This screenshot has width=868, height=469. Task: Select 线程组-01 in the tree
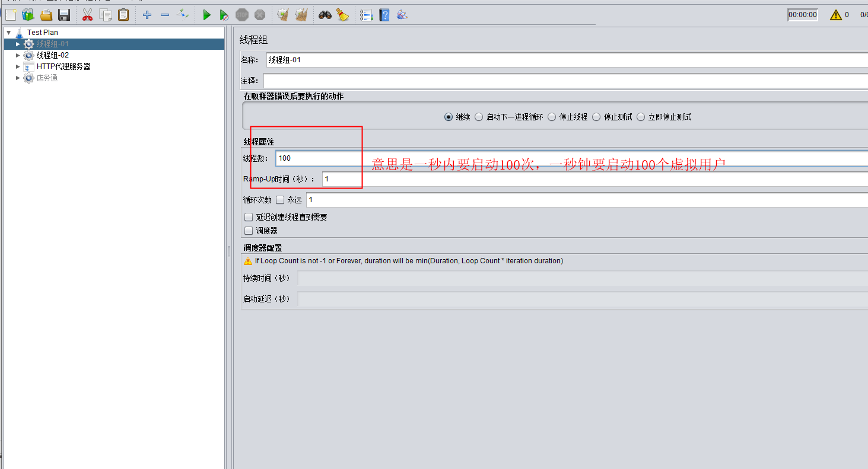click(x=53, y=44)
